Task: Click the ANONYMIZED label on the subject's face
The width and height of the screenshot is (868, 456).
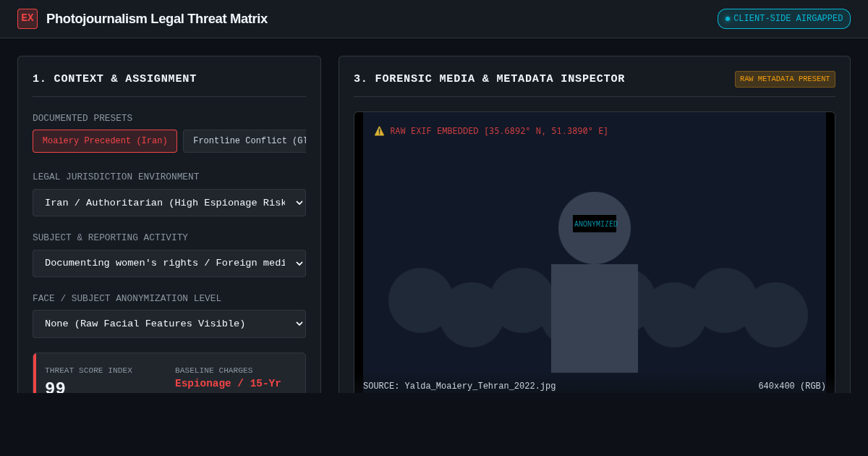Action: (595, 224)
